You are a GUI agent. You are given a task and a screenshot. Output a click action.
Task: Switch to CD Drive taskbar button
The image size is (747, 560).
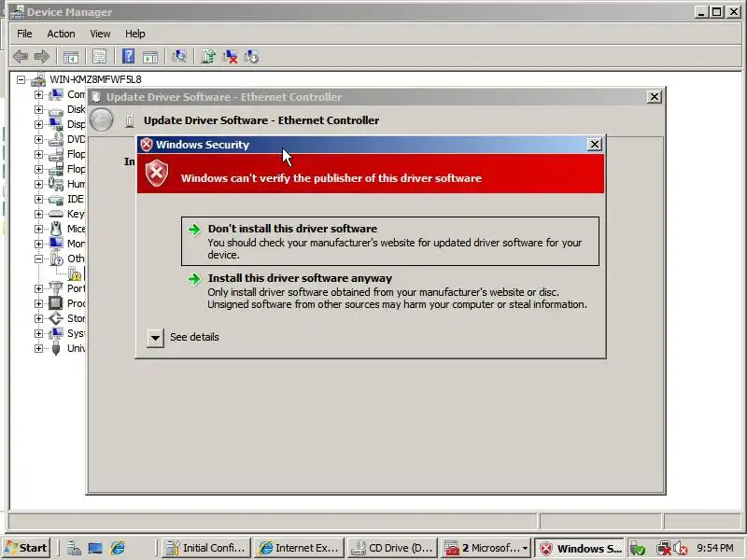pos(392,548)
